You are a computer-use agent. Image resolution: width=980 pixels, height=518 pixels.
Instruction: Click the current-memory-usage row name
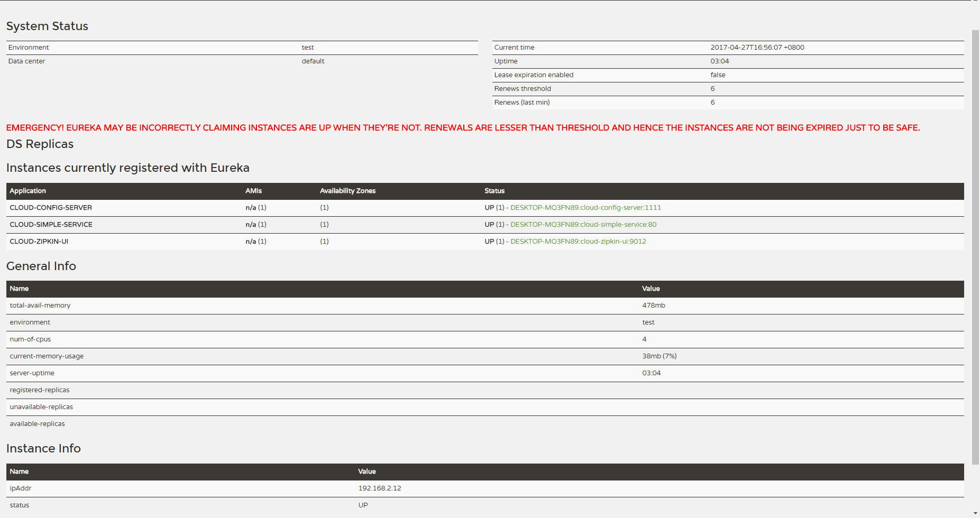pyautogui.click(x=47, y=356)
